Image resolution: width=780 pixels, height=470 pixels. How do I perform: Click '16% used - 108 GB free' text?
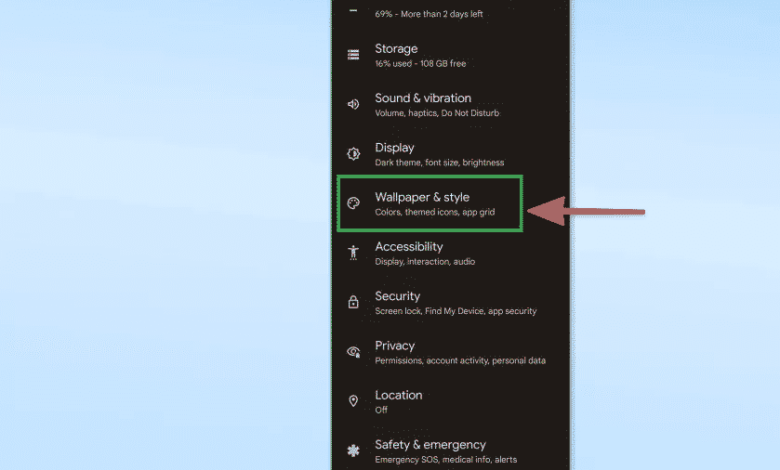point(420,64)
